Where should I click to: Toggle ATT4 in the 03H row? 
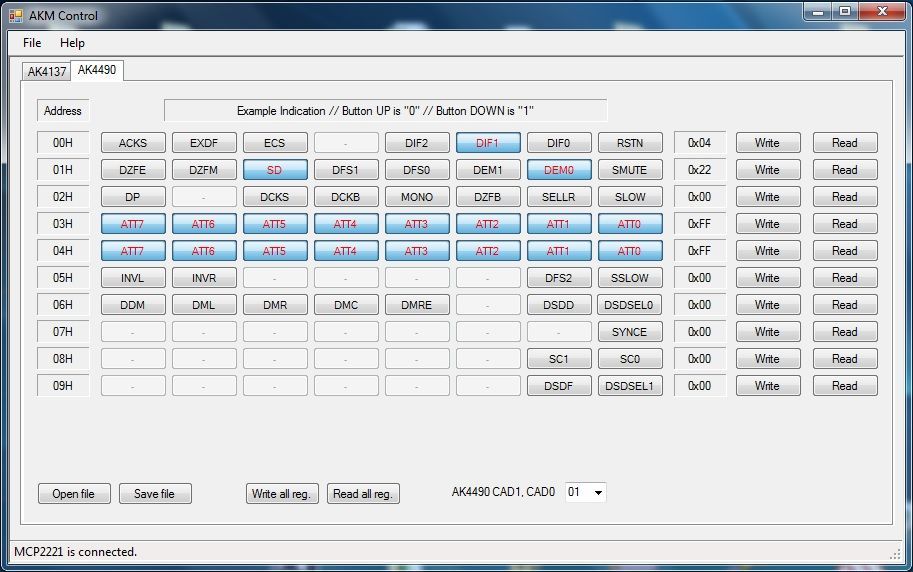346,224
